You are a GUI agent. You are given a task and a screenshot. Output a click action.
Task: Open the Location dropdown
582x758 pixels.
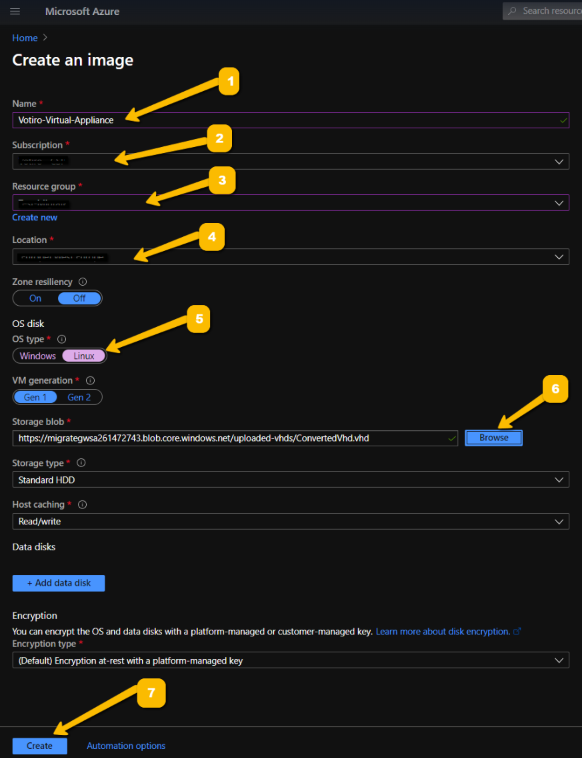pyautogui.click(x=291, y=257)
